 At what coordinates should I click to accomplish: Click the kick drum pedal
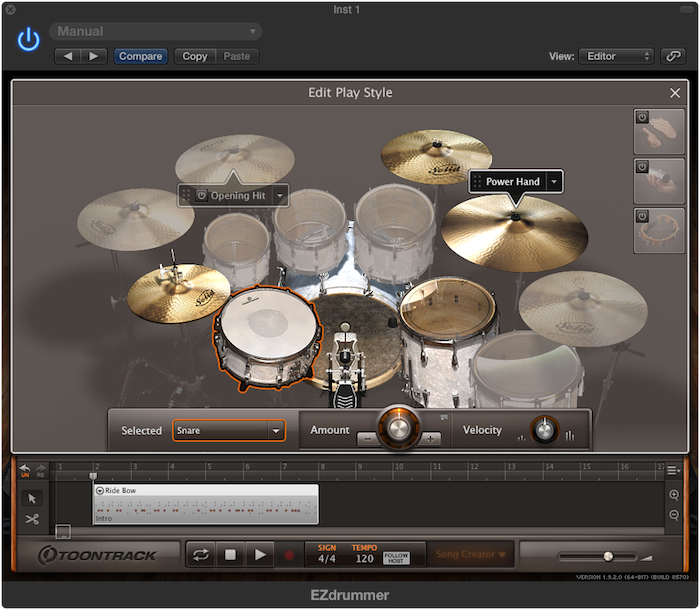coord(345,368)
